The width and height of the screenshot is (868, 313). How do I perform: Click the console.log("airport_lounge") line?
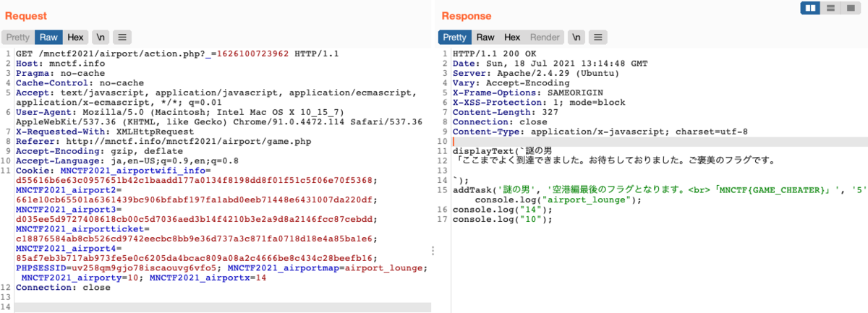(558, 200)
